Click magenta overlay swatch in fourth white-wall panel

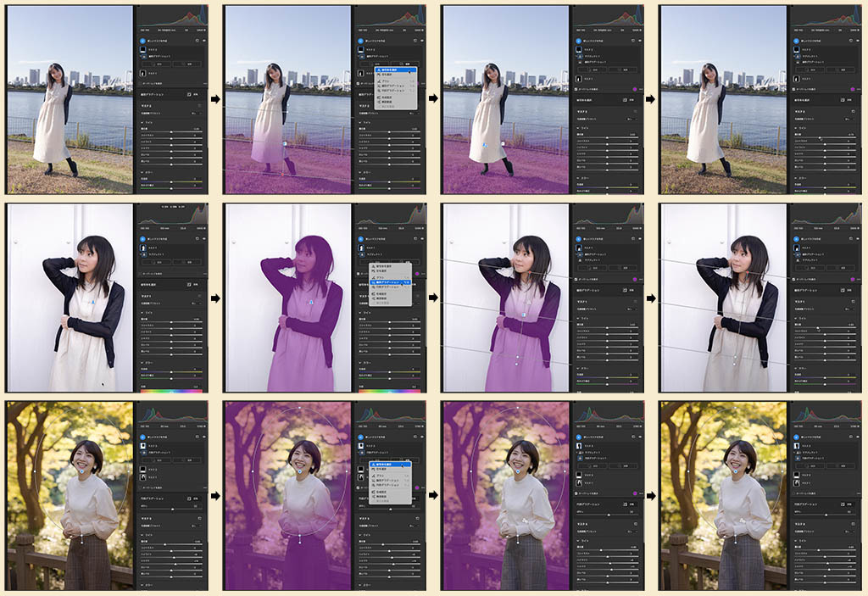coord(853,279)
